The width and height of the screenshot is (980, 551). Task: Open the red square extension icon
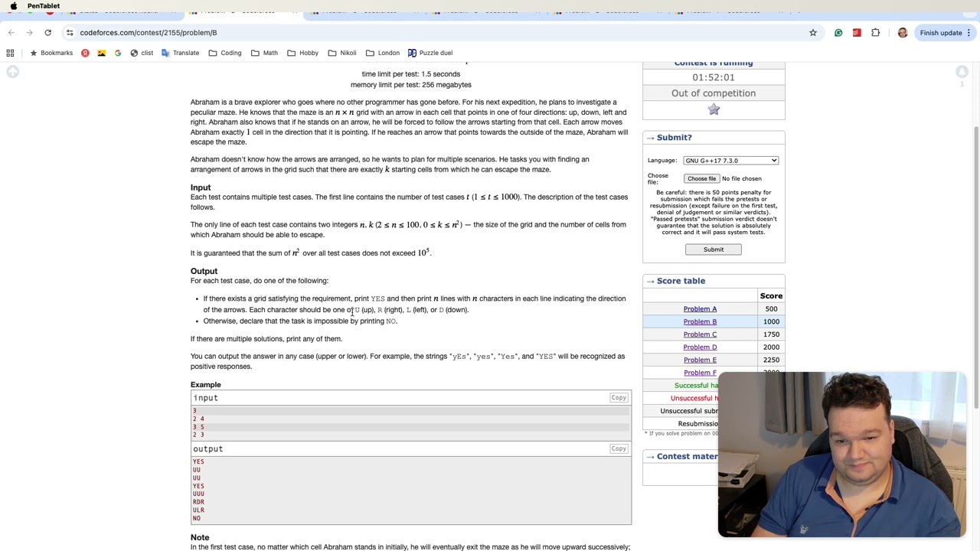coord(857,32)
